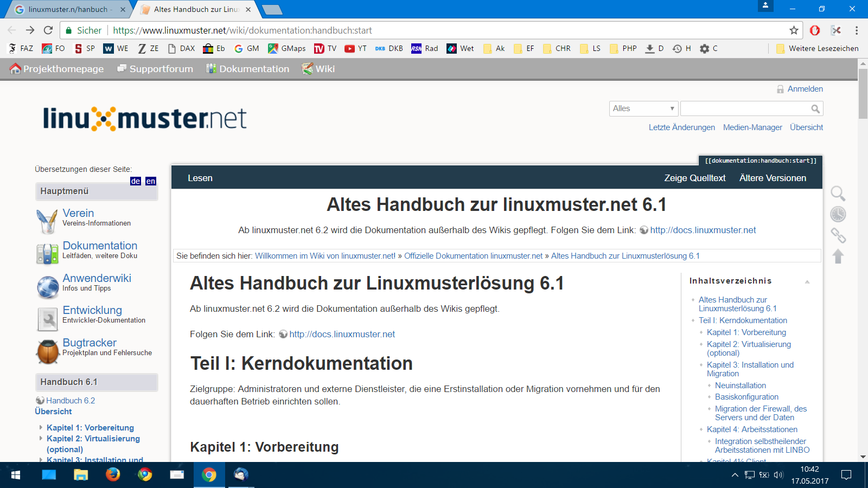Open Medien-Manager

752,127
